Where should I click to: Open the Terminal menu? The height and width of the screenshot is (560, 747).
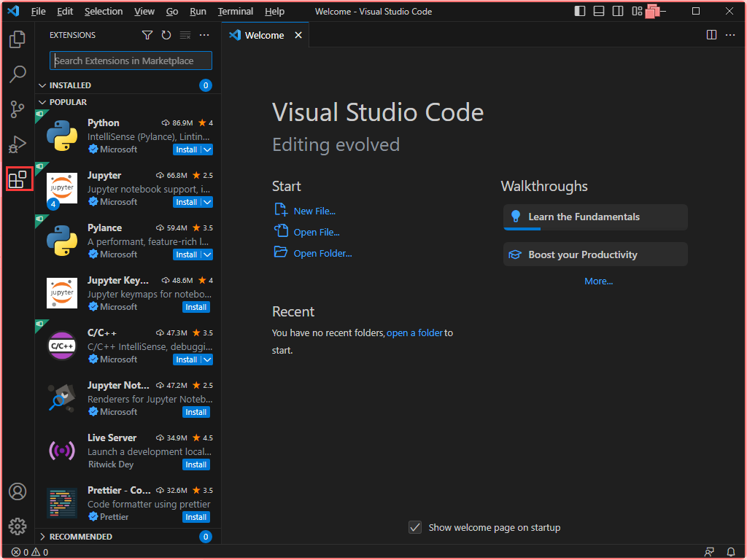coord(236,11)
